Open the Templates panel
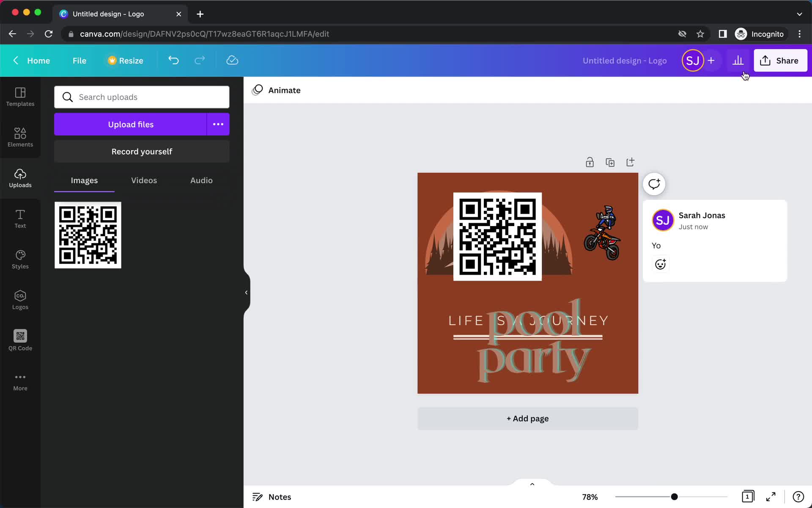Image resolution: width=812 pixels, height=508 pixels. 20,95
